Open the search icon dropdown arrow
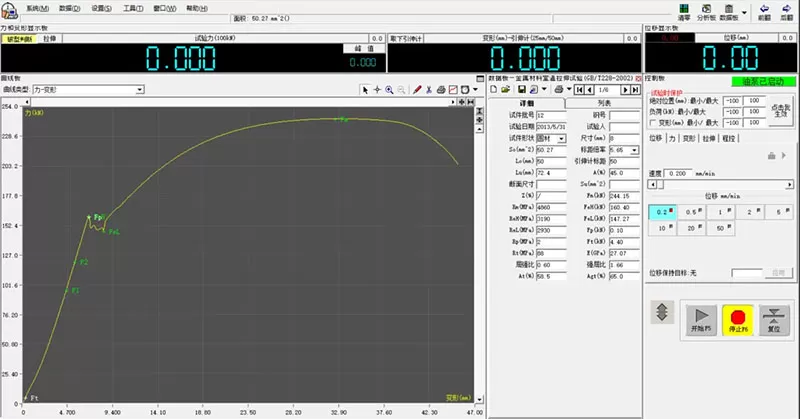This screenshot has width=800, height=419. pyautogui.click(x=544, y=89)
